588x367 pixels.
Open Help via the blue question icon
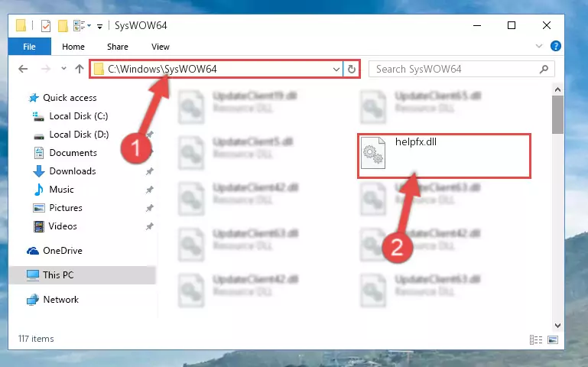pos(555,46)
